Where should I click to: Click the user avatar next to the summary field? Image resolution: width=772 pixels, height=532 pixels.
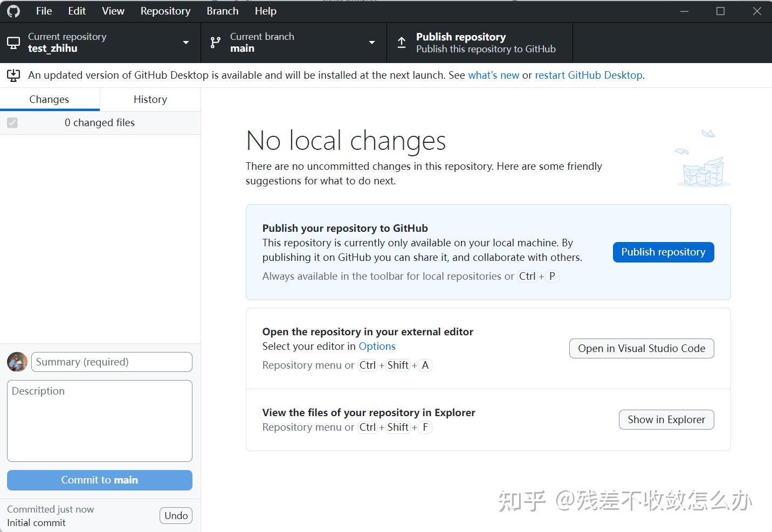(x=17, y=362)
